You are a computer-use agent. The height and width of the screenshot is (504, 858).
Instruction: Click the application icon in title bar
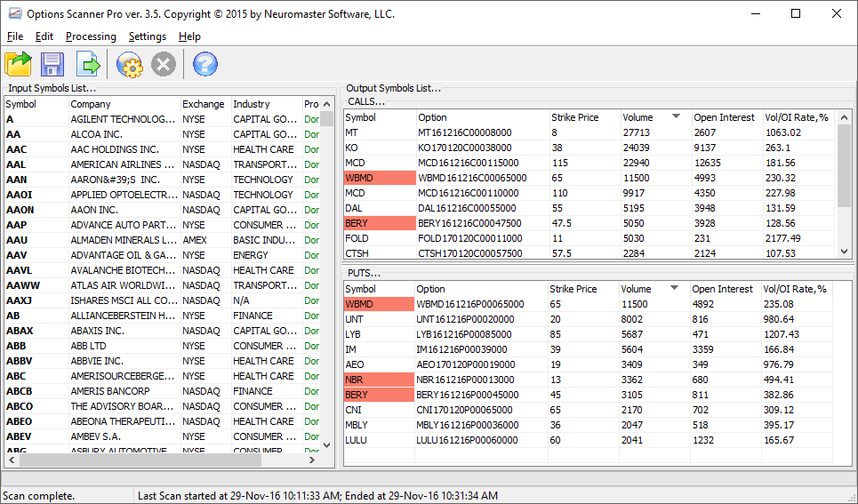[x=15, y=13]
